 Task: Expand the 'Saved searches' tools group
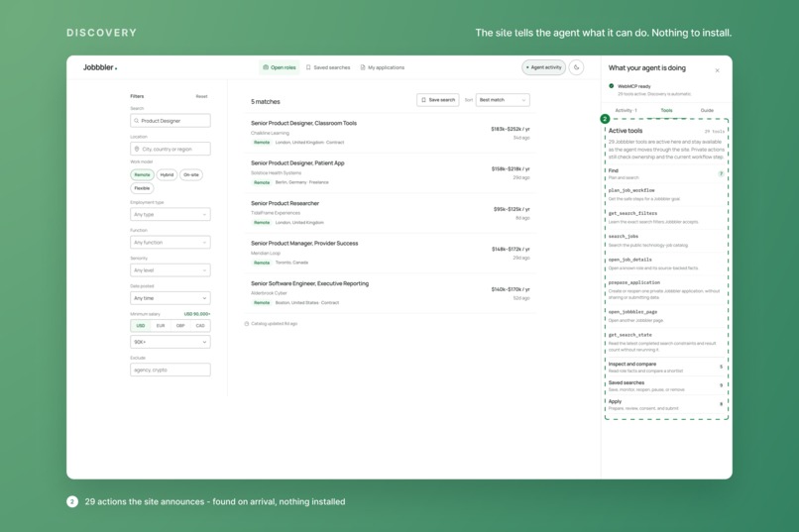[x=666, y=386]
